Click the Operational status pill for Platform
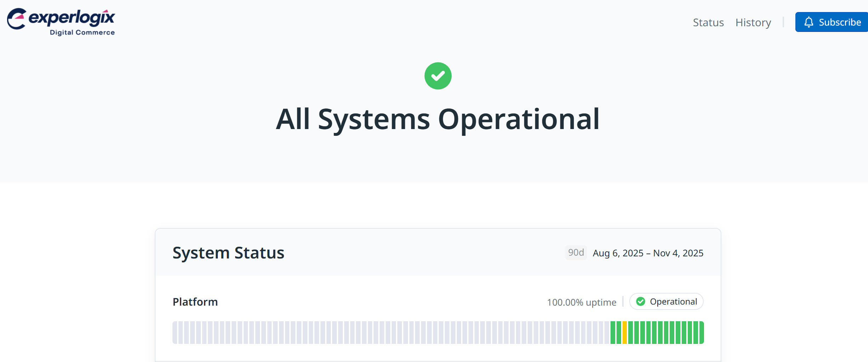 (x=666, y=301)
